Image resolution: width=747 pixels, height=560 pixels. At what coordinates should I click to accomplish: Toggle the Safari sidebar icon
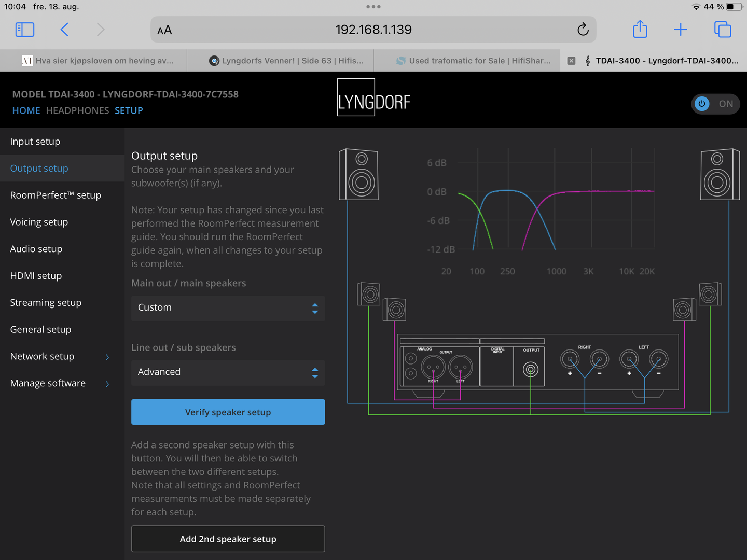25,30
